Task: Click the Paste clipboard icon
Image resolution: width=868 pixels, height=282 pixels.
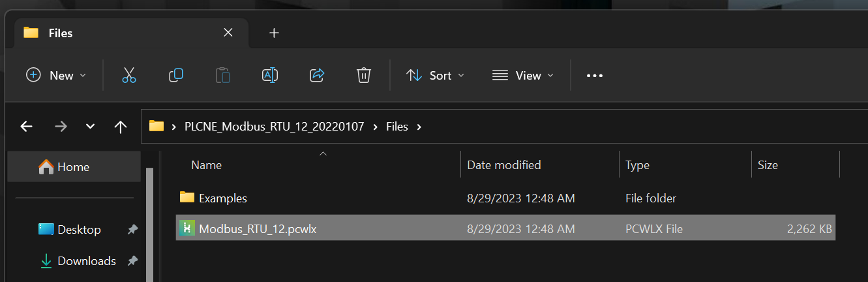Action: 223,75
